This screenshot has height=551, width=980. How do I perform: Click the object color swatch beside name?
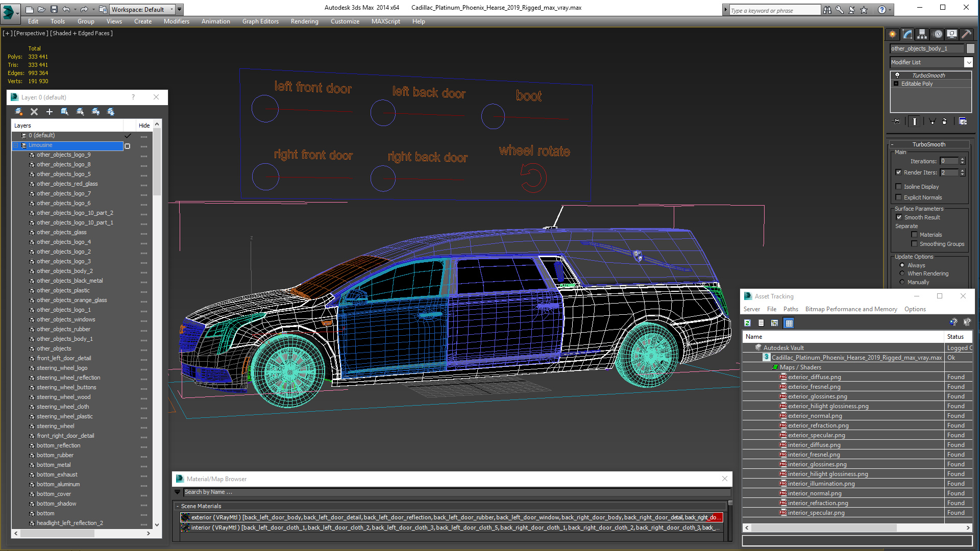point(970,48)
